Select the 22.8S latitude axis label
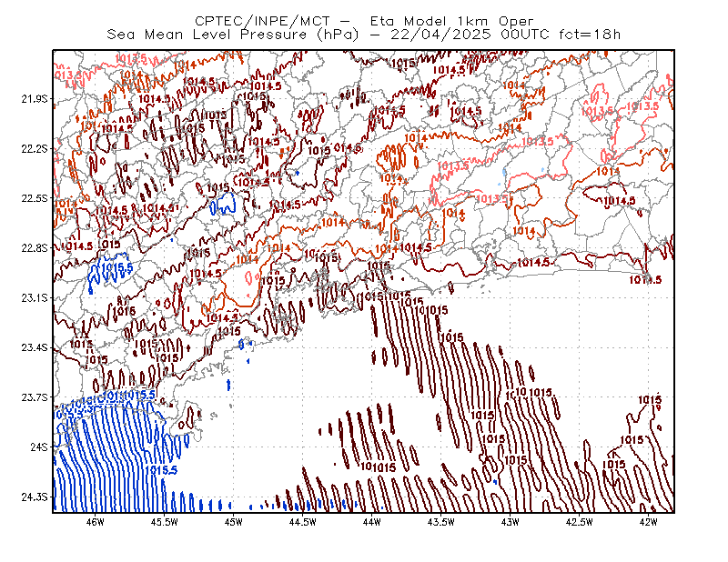The width and height of the screenshot is (728, 562). click(x=35, y=248)
